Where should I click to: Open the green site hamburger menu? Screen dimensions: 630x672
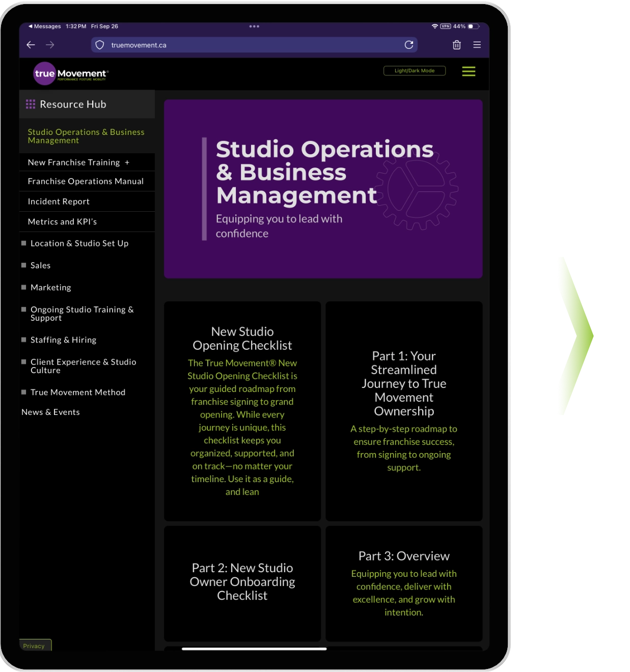[469, 71]
